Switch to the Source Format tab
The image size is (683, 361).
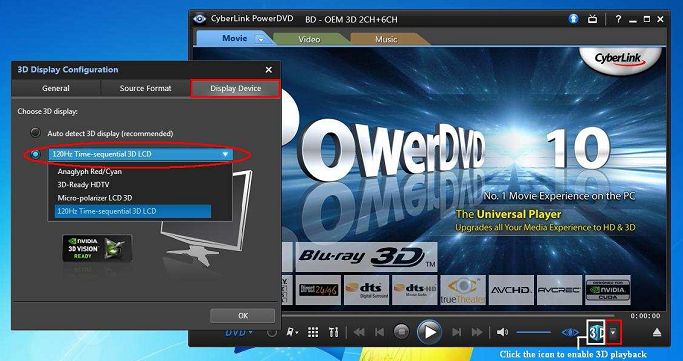[x=145, y=88]
